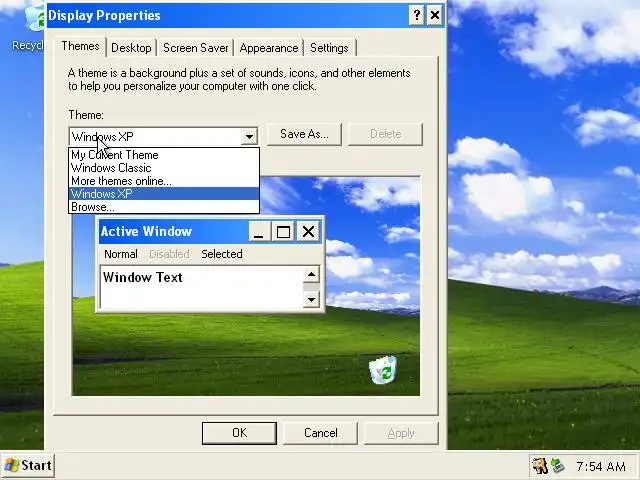The image size is (640, 480).
Task: Click preview Active Window close button
Action: (x=308, y=231)
